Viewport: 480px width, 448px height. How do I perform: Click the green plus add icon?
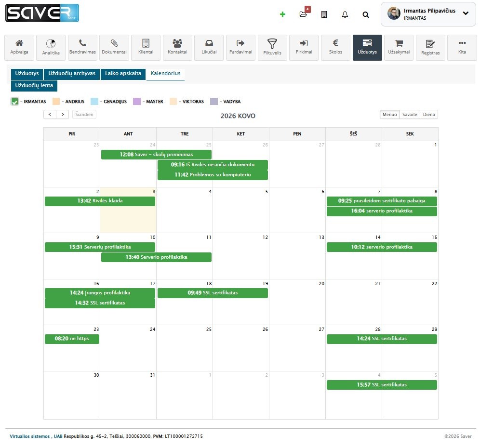pyautogui.click(x=282, y=14)
